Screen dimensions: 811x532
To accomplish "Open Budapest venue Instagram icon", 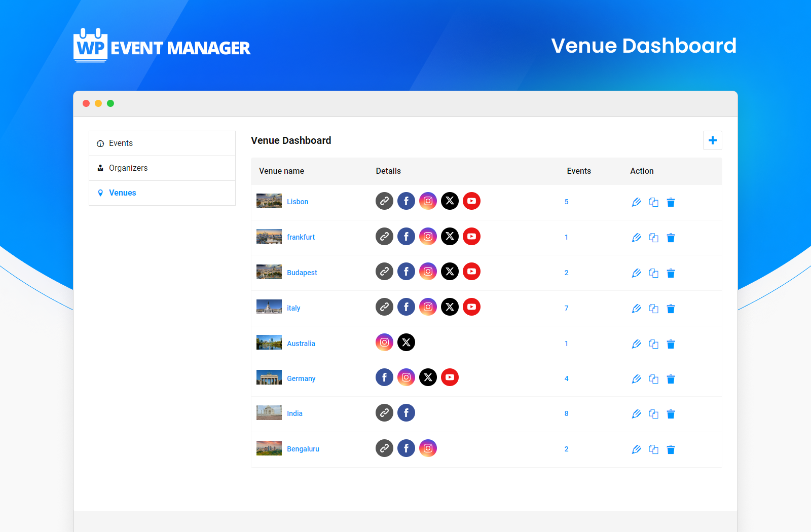I will point(428,272).
